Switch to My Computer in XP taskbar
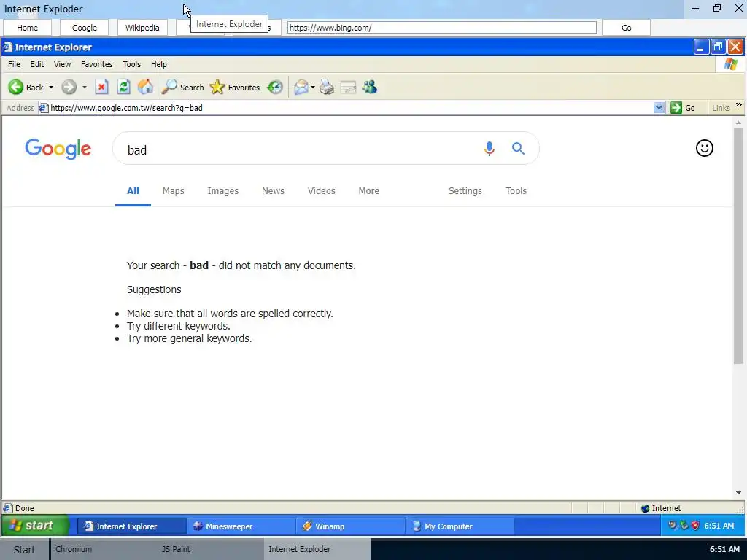Viewport: 747px width, 560px height. tap(460, 526)
